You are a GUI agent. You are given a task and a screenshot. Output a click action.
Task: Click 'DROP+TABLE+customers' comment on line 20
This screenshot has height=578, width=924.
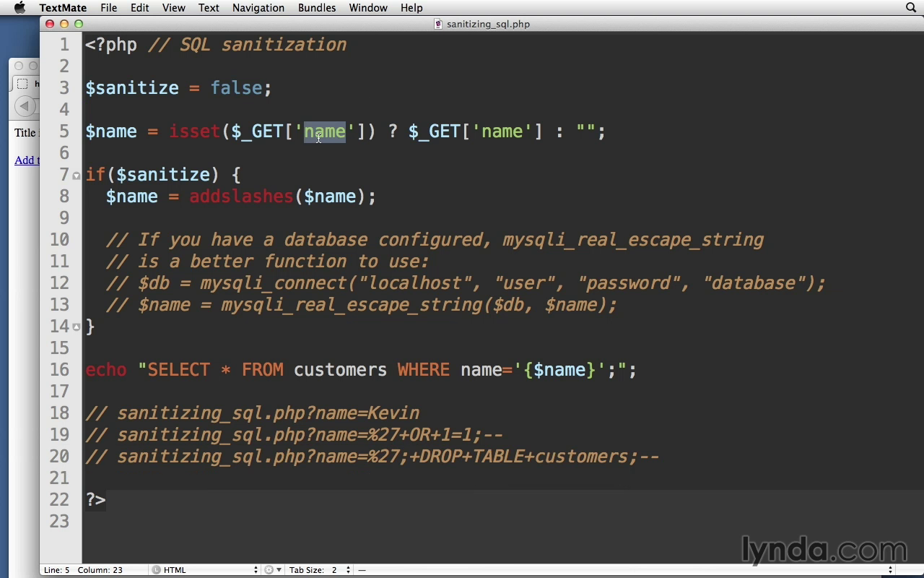(x=523, y=457)
